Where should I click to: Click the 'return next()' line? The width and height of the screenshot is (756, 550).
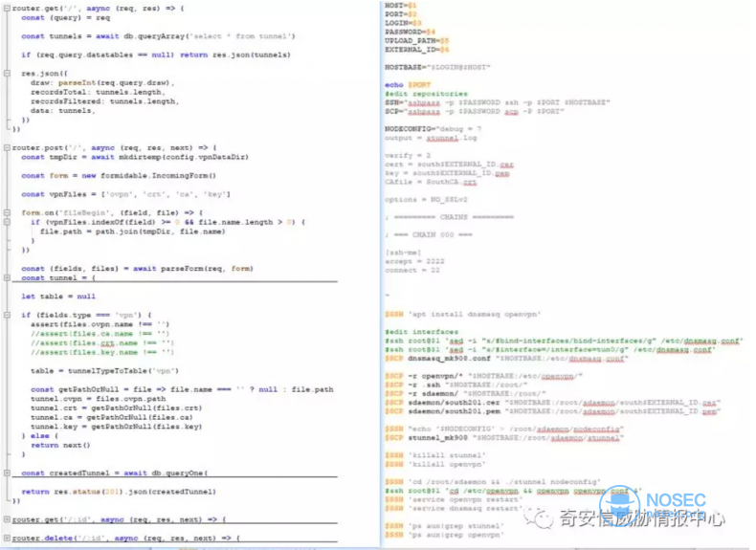[x=60, y=446]
